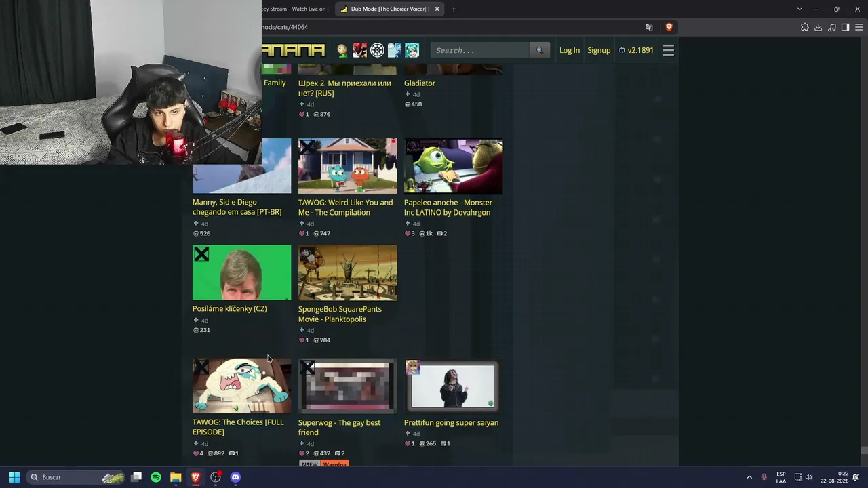Click the Brave browser taskbar icon
The height and width of the screenshot is (488, 868).
pos(195,477)
